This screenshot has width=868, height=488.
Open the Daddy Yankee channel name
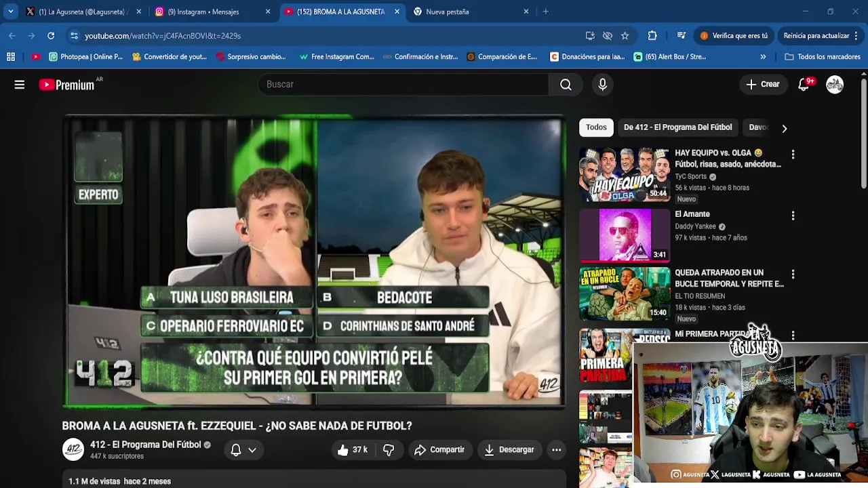click(695, 226)
